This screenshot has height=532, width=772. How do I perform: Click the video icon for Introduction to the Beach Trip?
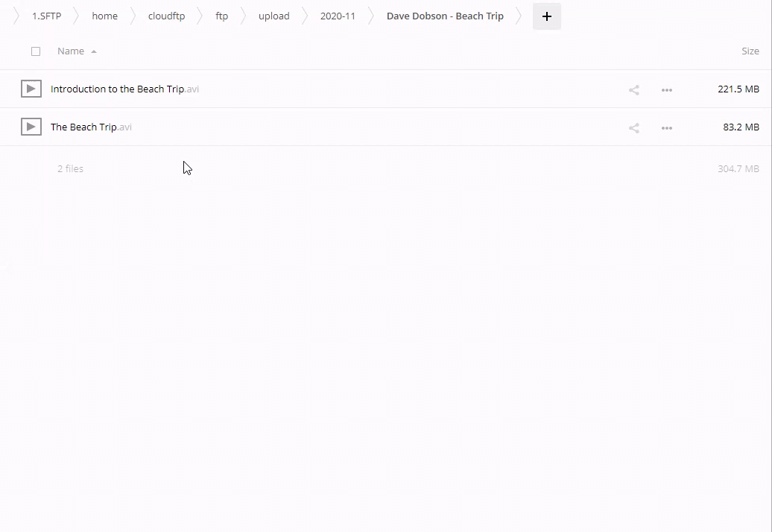tap(31, 89)
